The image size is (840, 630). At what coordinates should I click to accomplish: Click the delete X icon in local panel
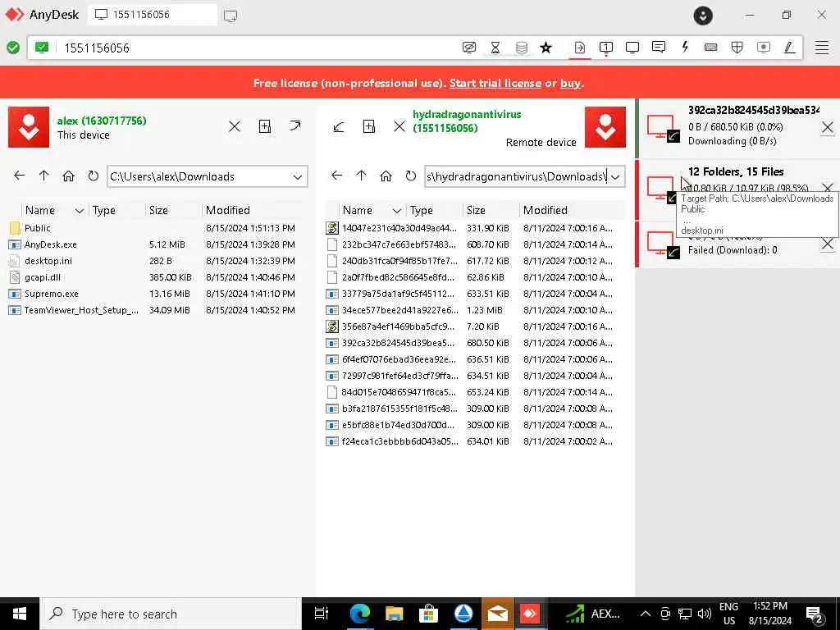tap(235, 126)
